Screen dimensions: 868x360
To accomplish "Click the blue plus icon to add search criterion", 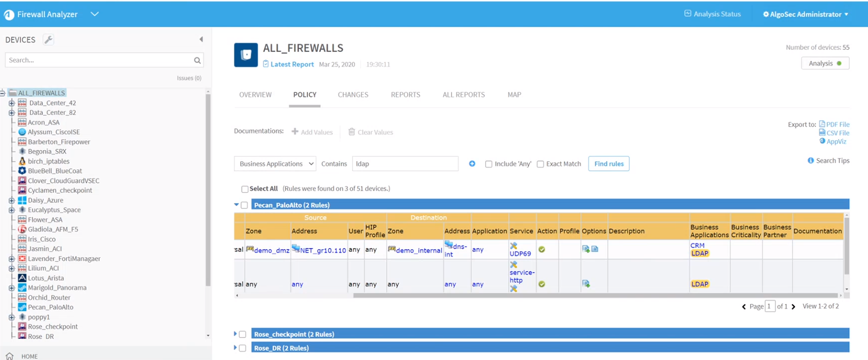I will pos(472,164).
